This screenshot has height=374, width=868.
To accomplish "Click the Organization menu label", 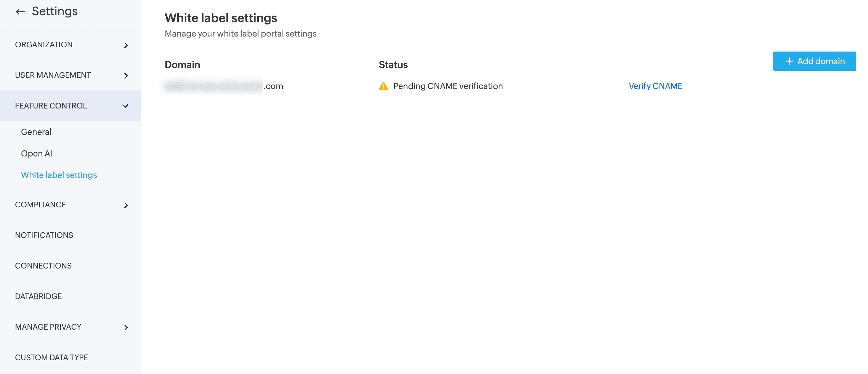I will pos(44,45).
